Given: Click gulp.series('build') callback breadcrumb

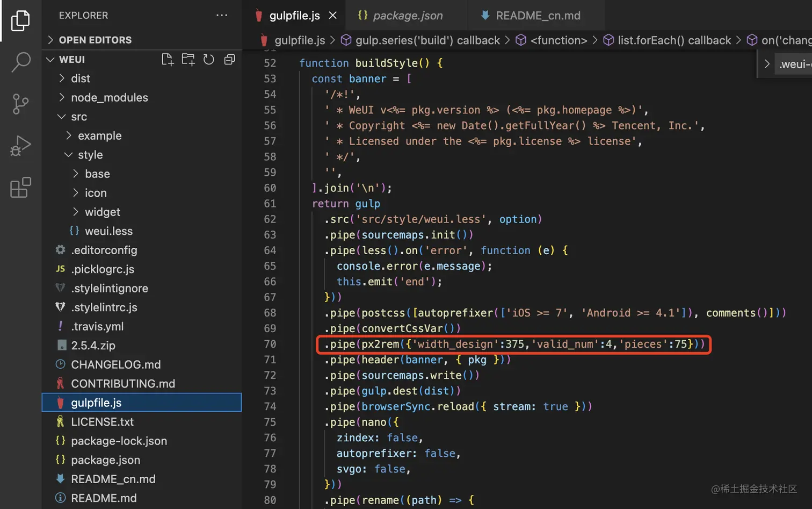Looking at the screenshot, I should 421,40.
